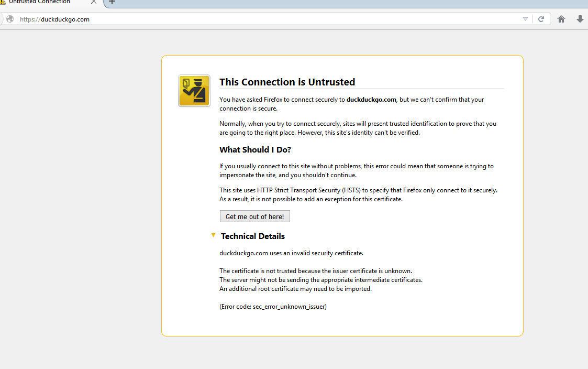This screenshot has height=369, width=588.
Task: Click the What Should I Do? heading
Action: tap(255, 150)
